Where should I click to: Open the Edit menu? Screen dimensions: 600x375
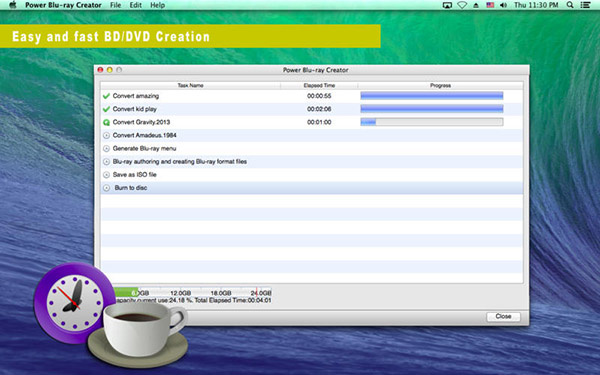click(135, 5)
